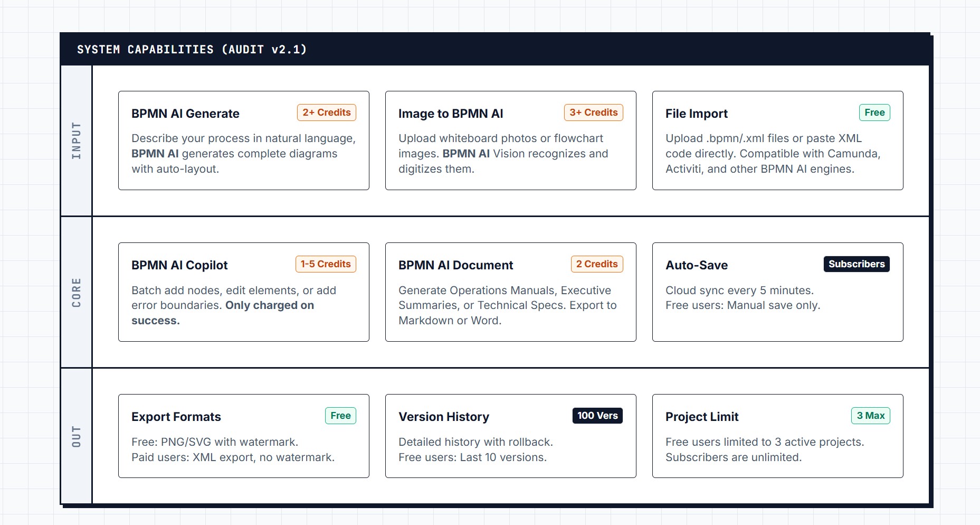The height and width of the screenshot is (525, 980).
Task: Click the Image to BPMN AI title
Action: (451, 114)
